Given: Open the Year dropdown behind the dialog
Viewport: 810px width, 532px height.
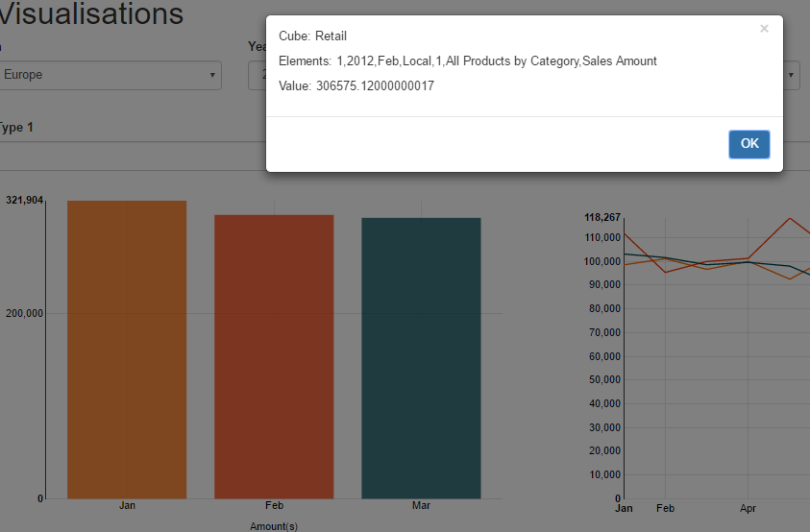Looking at the screenshot, I should pos(257,75).
